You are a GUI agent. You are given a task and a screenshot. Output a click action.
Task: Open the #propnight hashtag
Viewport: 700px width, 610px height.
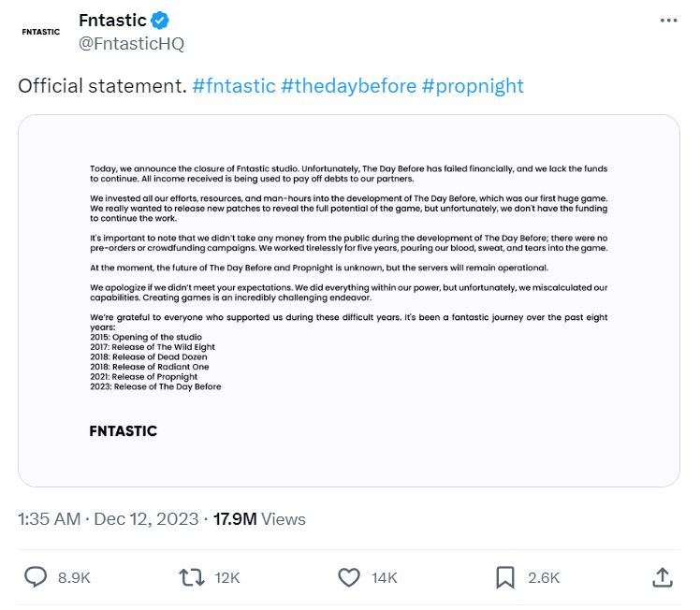tap(473, 86)
